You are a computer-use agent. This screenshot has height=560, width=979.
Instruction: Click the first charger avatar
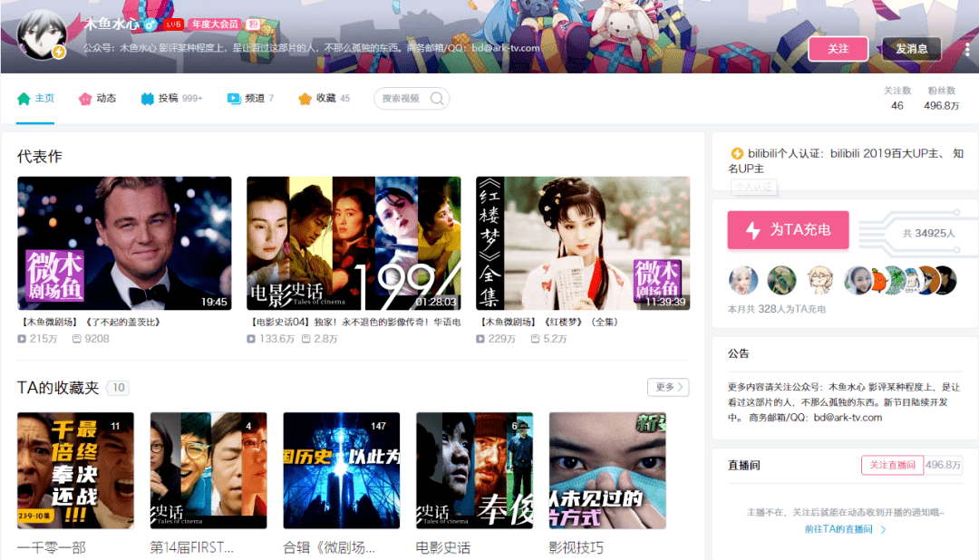(x=743, y=280)
